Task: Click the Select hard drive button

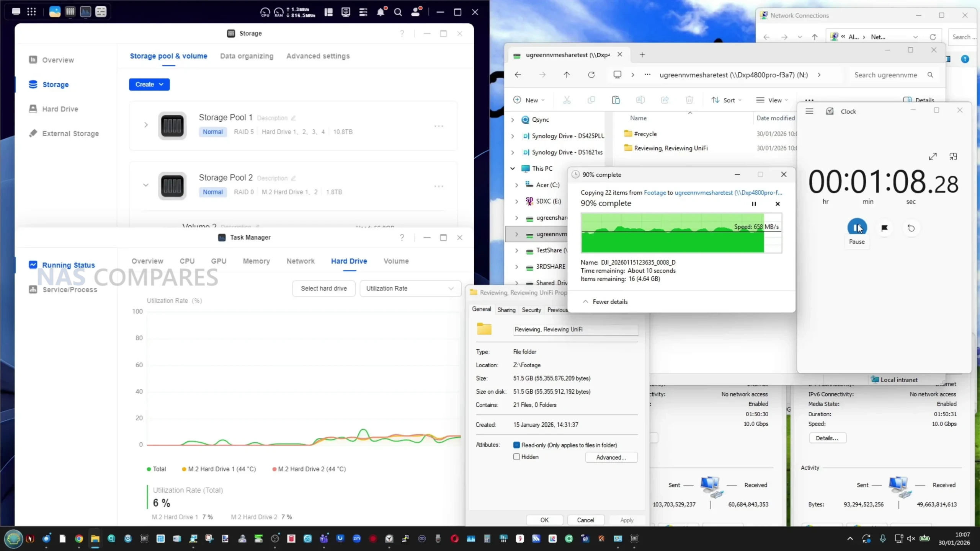Action: tap(324, 289)
